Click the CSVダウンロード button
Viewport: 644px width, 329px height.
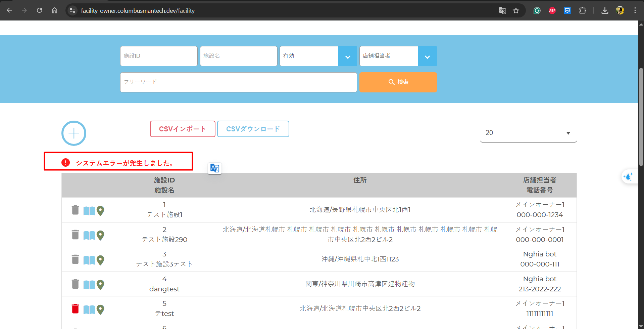[x=253, y=129]
